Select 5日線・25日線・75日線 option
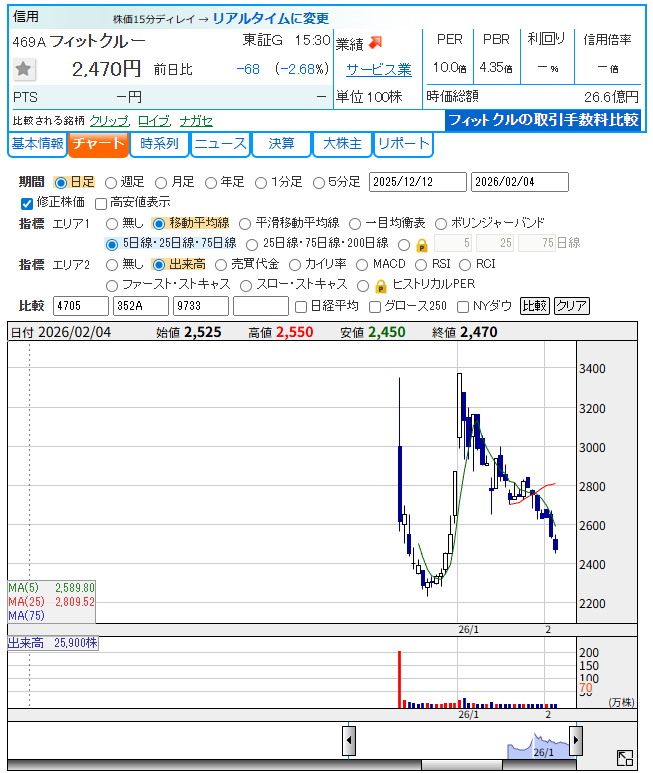 pyautogui.click(x=112, y=244)
